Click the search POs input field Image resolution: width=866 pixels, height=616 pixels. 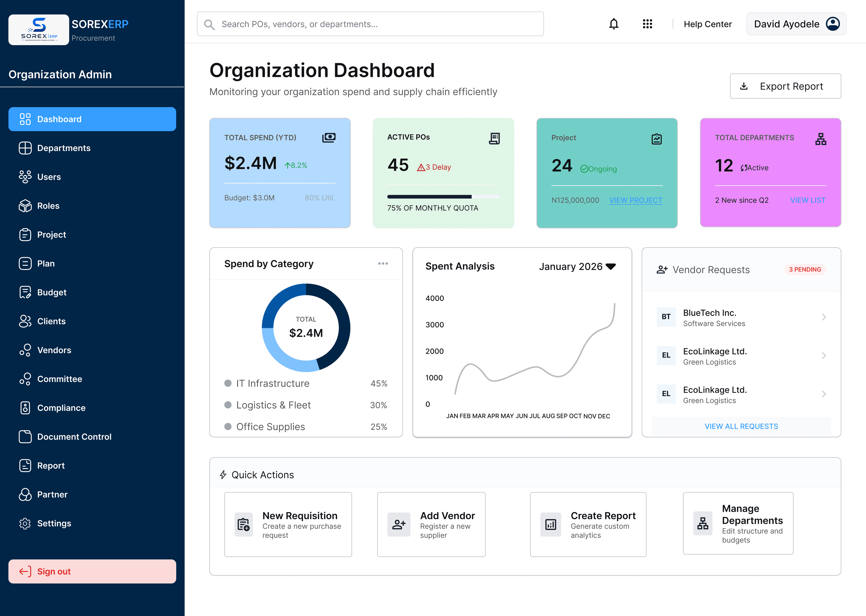tap(370, 24)
